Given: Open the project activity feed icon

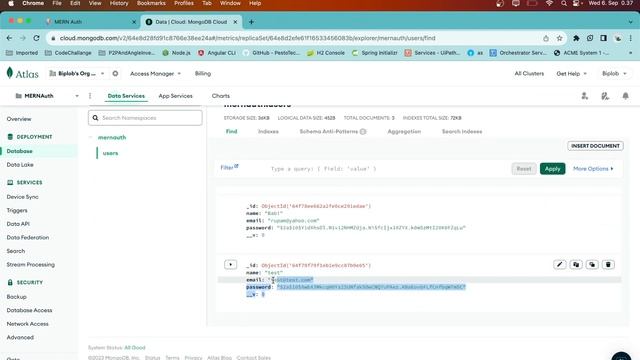Looking at the screenshot, I should click(x=605, y=96).
